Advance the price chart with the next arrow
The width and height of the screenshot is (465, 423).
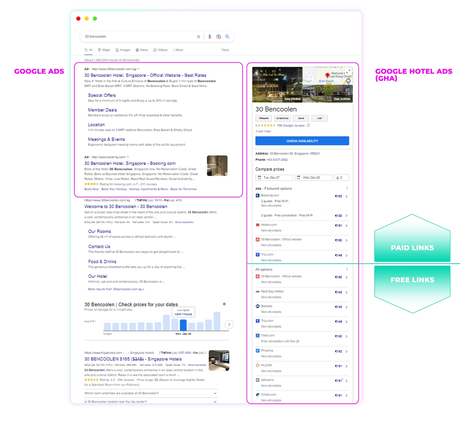pyautogui.click(x=229, y=324)
